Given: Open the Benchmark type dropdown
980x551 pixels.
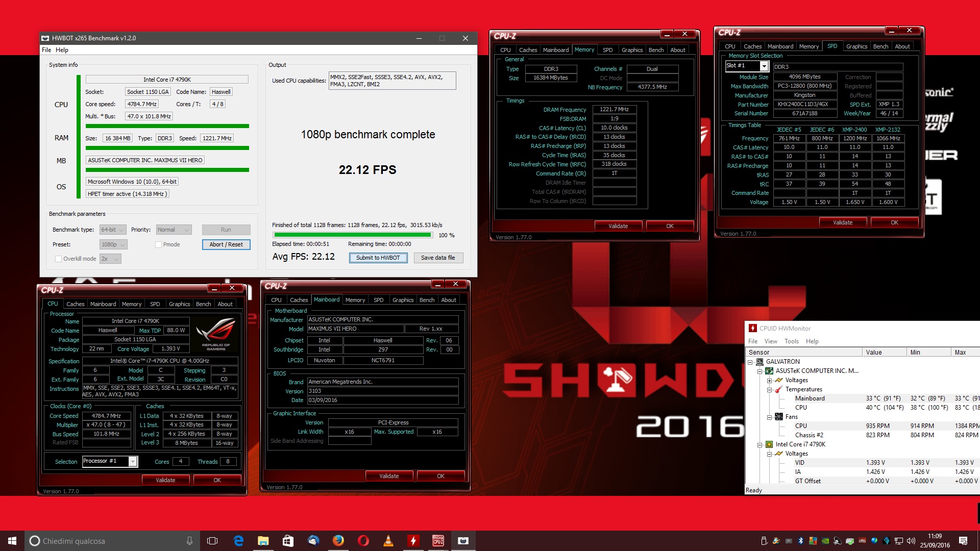Looking at the screenshot, I should click(x=113, y=230).
